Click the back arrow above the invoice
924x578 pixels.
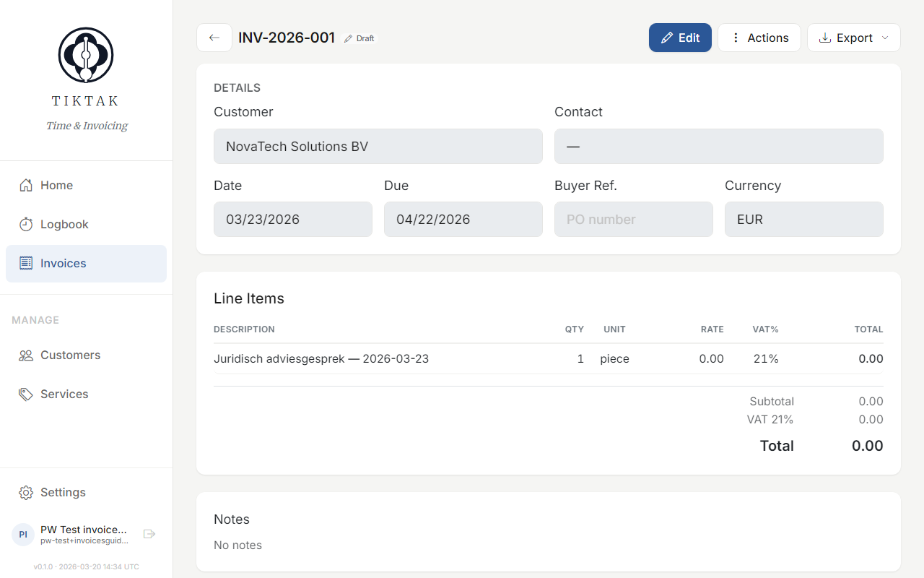tap(214, 38)
